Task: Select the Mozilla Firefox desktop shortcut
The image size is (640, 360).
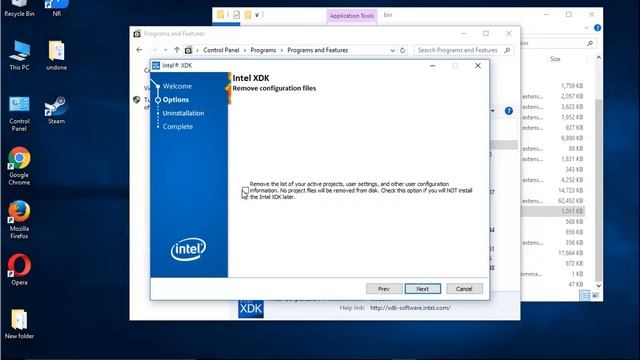Action: pos(19,220)
